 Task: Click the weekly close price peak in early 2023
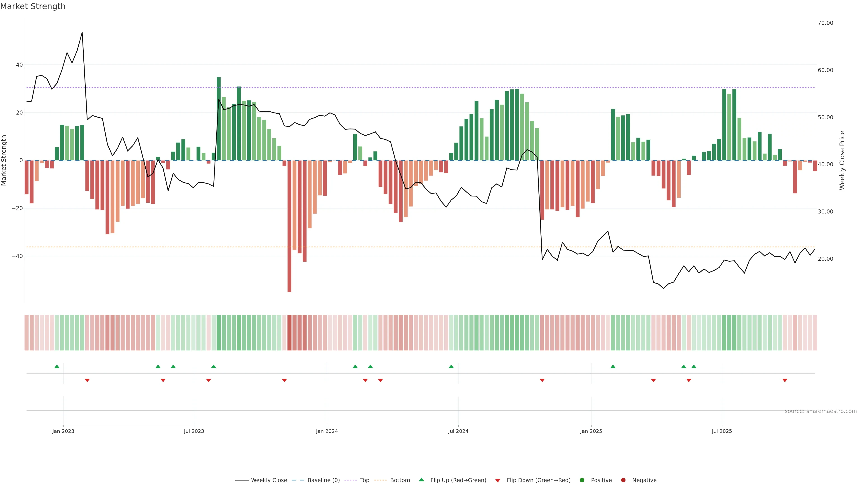pyautogui.click(x=82, y=33)
